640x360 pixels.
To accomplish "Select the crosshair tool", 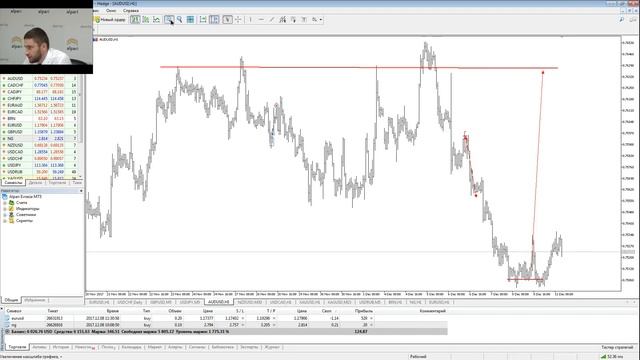I will pos(238,20).
